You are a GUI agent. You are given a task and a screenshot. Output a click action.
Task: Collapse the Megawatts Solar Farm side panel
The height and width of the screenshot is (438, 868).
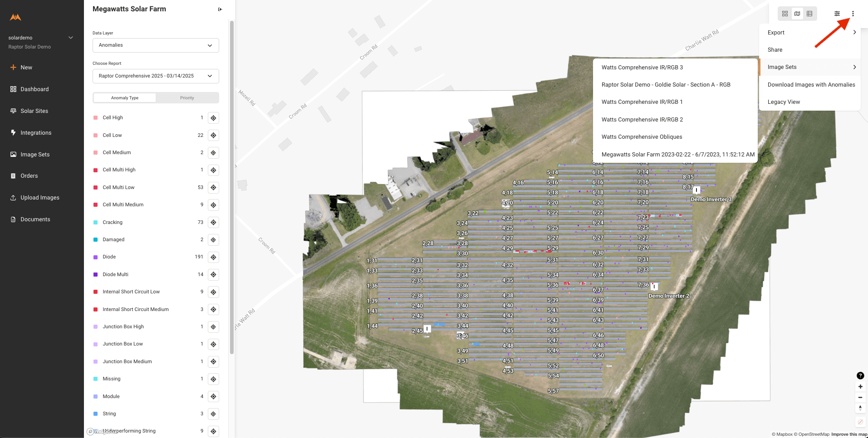pyautogui.click(x=220, y=9)
